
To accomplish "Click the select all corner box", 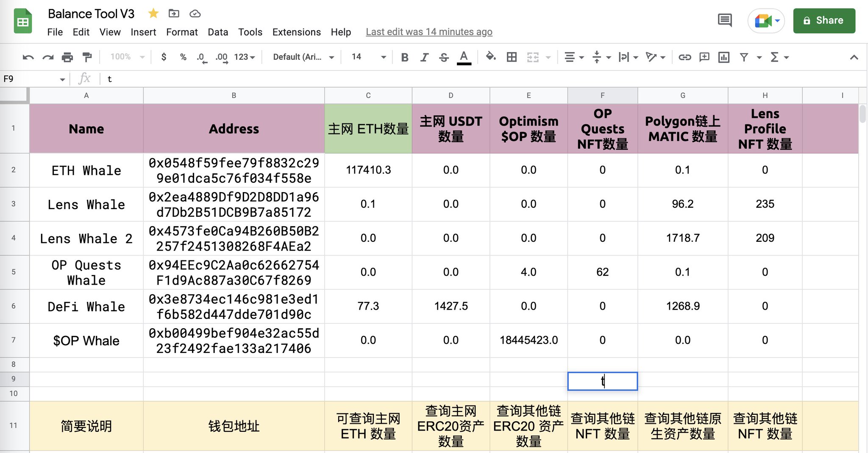I will (14, 95).
